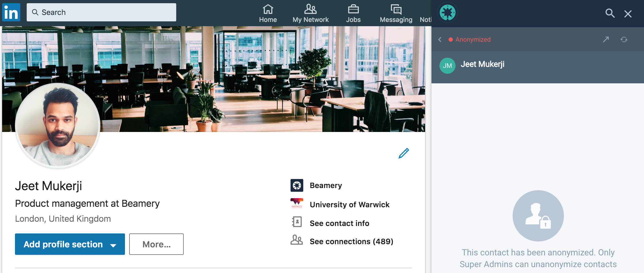
Task: Open the University of Warwick link
Action: point(350,205)
